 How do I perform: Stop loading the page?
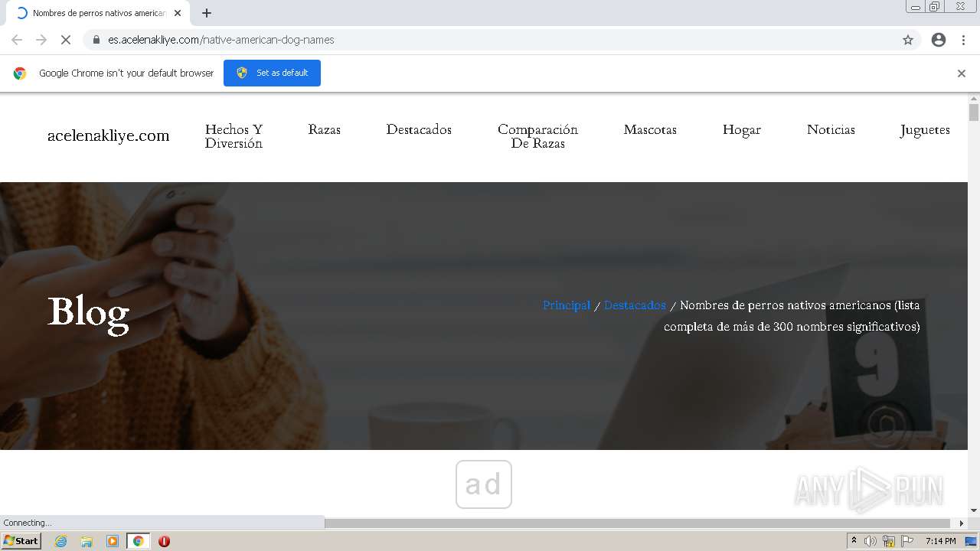(x=66, y=40)
